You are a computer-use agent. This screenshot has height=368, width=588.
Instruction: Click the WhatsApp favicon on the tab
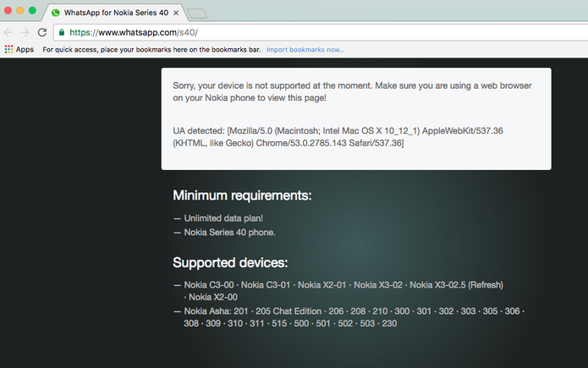[x=56, y=13]
